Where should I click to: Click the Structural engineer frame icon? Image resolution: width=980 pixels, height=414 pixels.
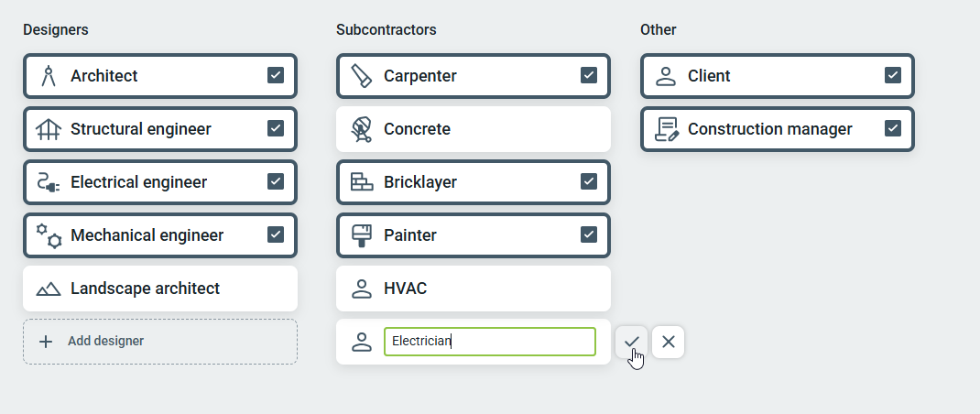[49, 129]
